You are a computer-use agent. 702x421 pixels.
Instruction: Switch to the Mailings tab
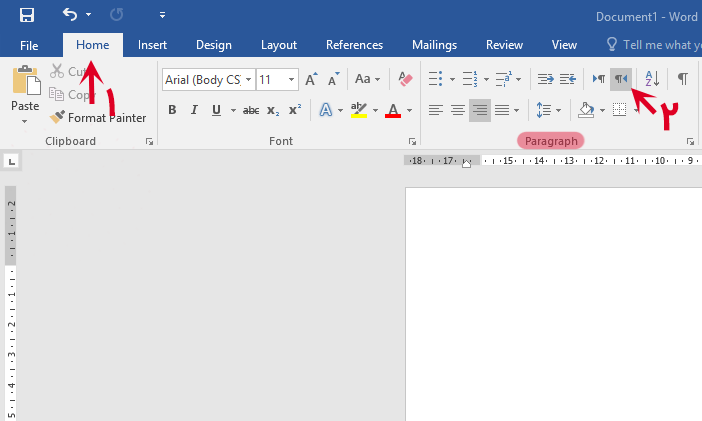click(434, 45)
